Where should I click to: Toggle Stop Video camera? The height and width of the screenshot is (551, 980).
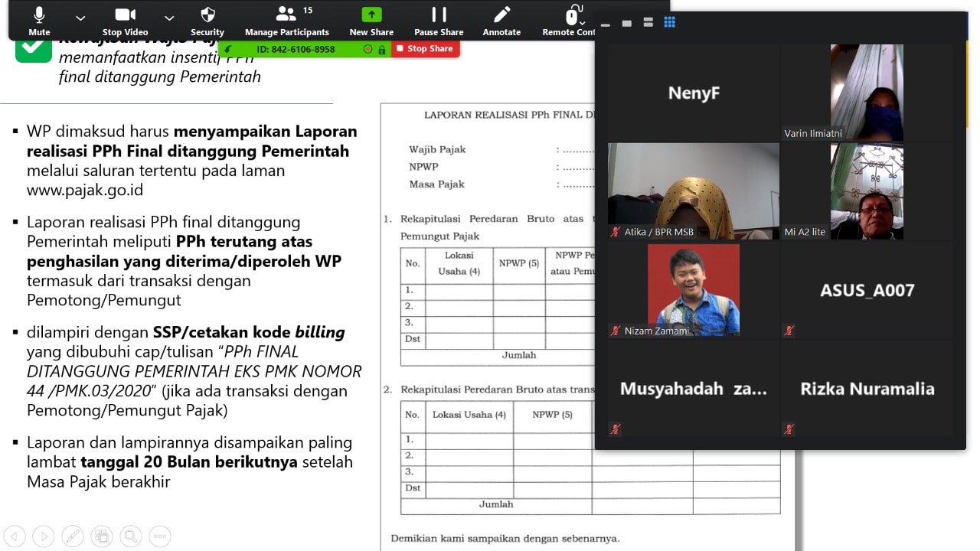(125, 21)
